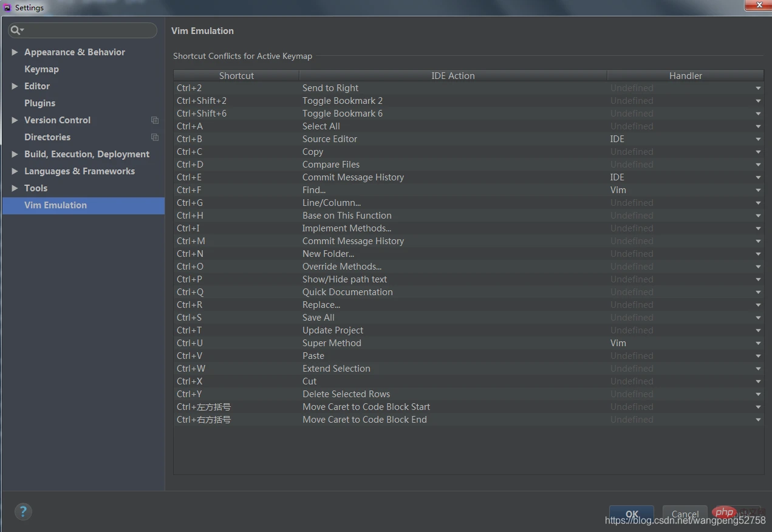Open handler dropdown for Ctrl+U Super Method

758,343
